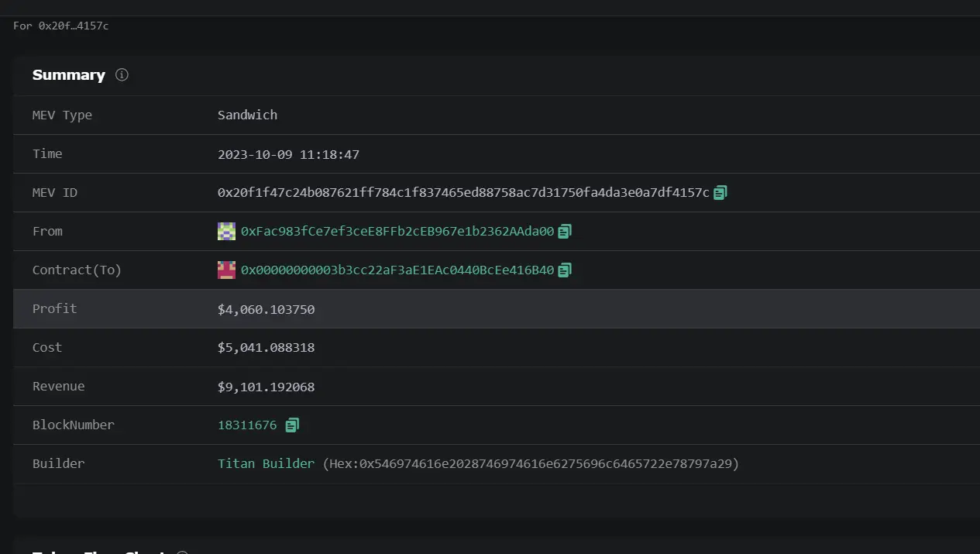Click the profit value $4,060.103750
Image resolution: width=980 pixels, height=554 pixels.
pos(266,309)
